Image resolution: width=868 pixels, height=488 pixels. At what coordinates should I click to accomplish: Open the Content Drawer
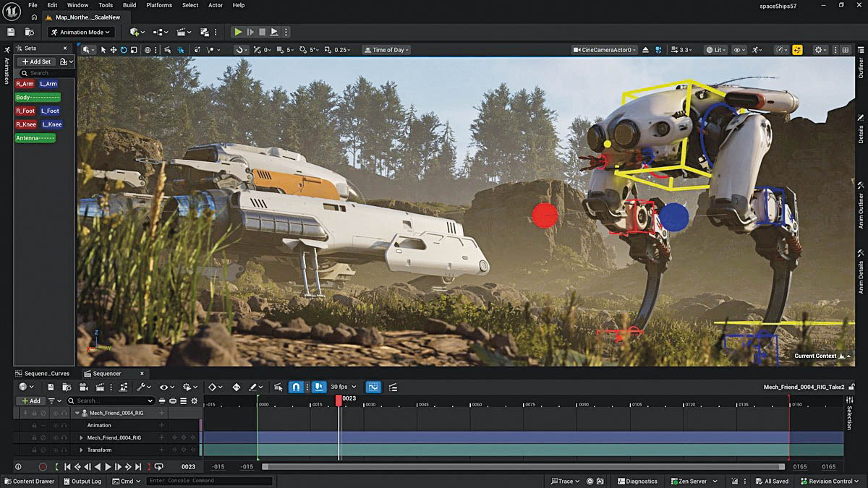(28, 481)
